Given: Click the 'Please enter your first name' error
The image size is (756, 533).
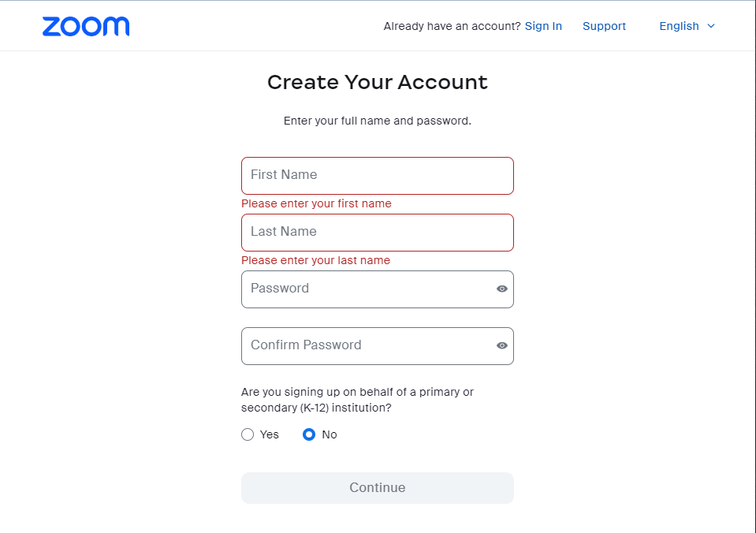Looking at the screenshot, I should coord(316,203).
